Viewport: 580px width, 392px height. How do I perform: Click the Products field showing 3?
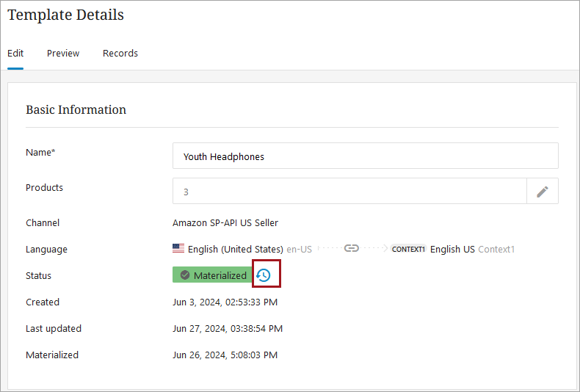[x=349, y=192]
